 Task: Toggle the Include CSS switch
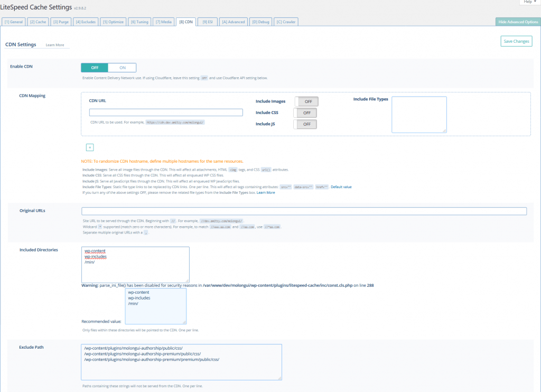point(305,113)
